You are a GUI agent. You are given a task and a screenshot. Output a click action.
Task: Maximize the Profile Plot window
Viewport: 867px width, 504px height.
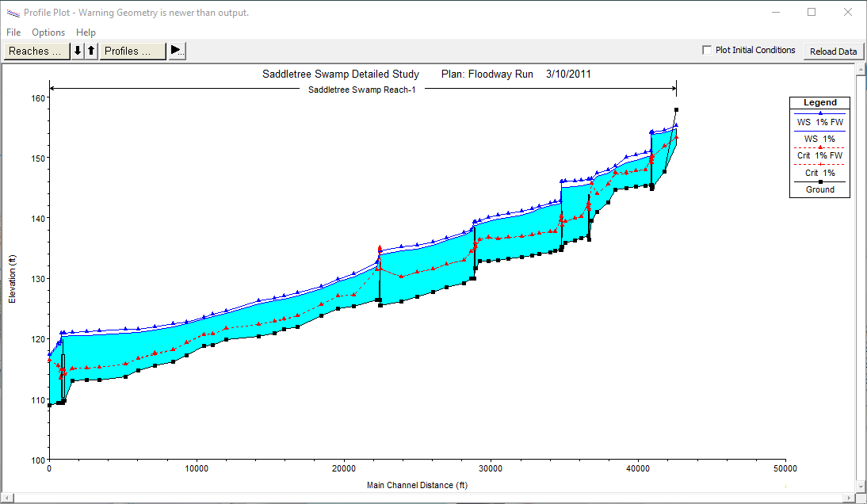coord(812,13)
